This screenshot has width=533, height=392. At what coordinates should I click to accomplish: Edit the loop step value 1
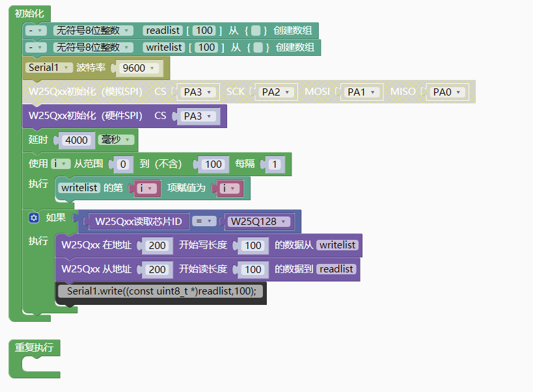(275, 164)
